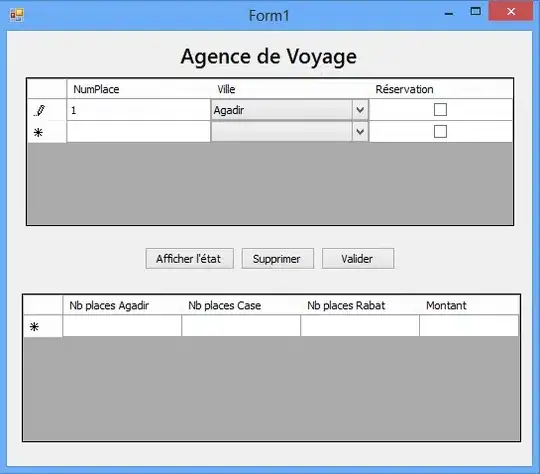Click the Valider button
This screenshot has height=474, width=540.
(x=358, y=258)
